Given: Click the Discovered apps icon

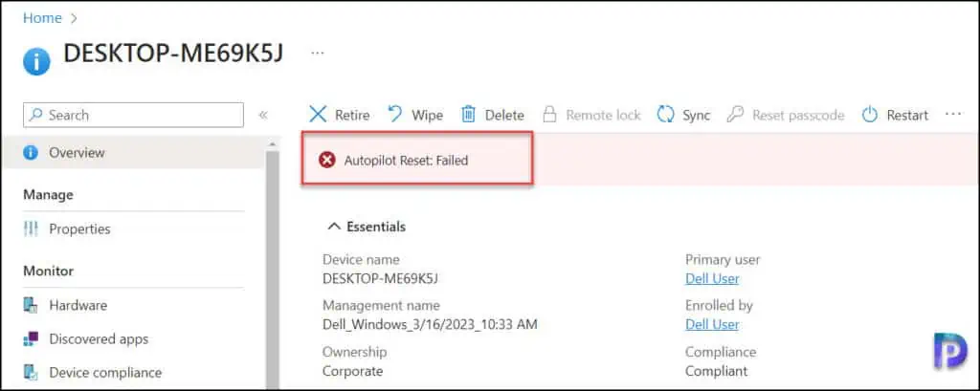Looking at the screenshot, I should coord(31,339).
